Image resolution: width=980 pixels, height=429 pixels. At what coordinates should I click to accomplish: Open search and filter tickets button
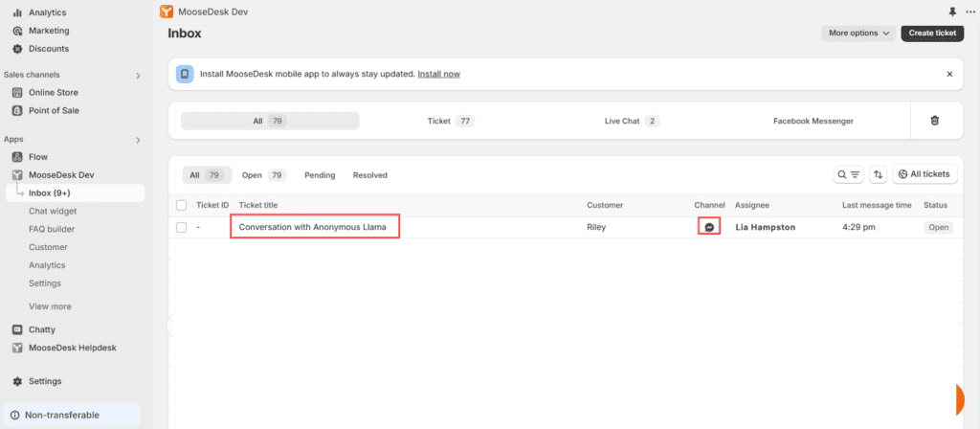[849, 174]
